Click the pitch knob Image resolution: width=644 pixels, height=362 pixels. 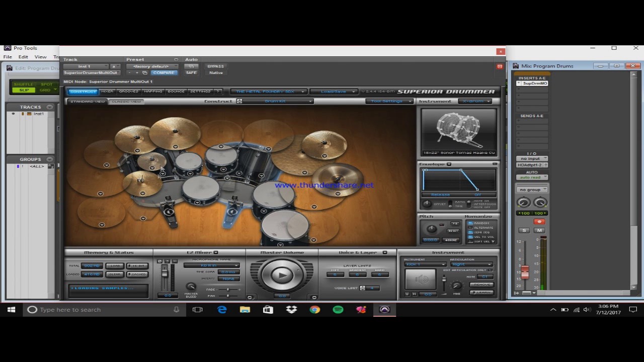(x=432, y=229)
